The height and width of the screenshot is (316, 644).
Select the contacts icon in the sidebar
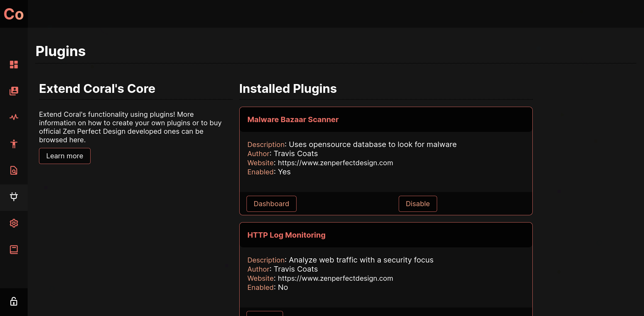[x=14, y=91]
